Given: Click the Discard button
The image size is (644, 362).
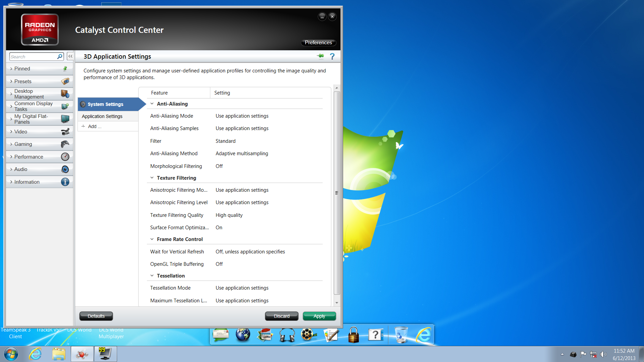Looking at the screenshot, I should (282, 316).
